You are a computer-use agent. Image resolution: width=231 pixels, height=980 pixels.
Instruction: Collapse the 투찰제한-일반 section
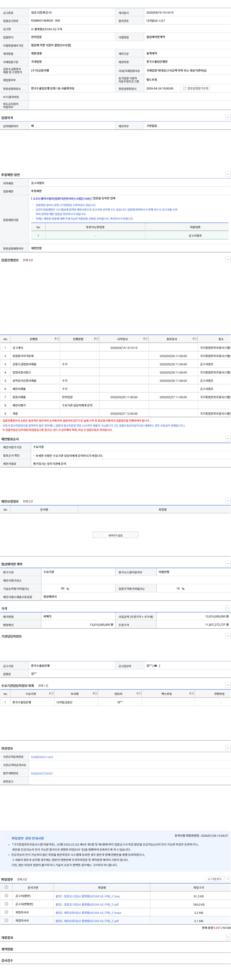click(x=228, y=174)
